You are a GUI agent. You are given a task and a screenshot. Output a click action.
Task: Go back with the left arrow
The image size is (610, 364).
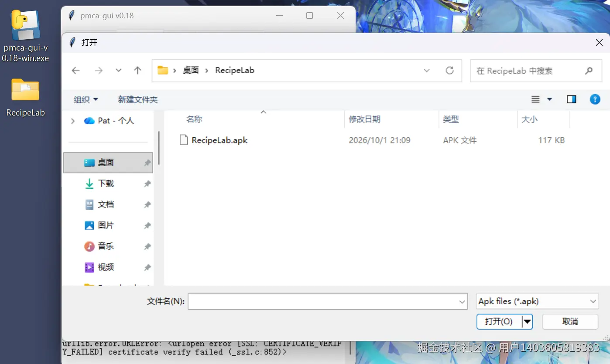click(76, 71)
